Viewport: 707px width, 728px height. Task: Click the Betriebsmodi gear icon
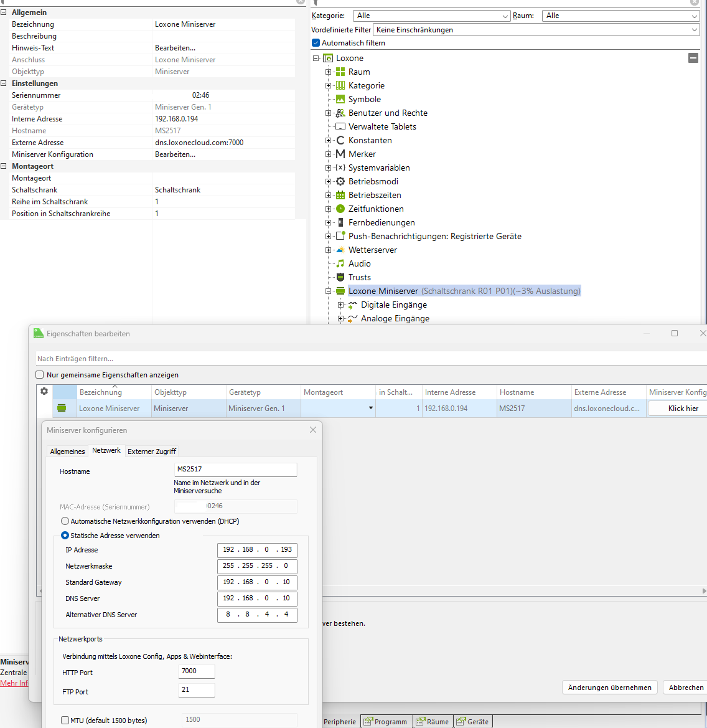click(340, 182)
